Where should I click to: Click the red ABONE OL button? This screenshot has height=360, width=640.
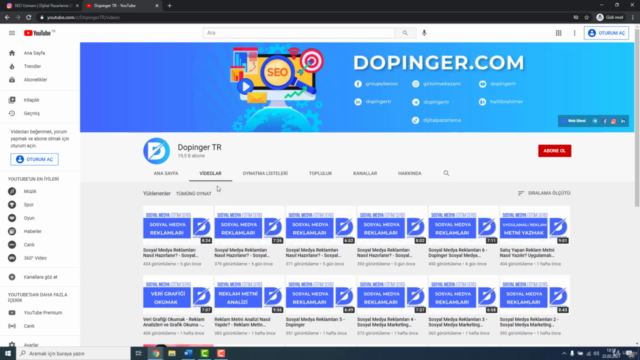click(554, 151)
